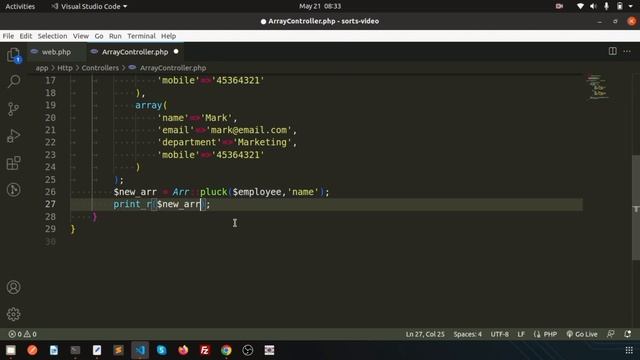Screen dimensions: 640x360
Task: Click 'Controllers' breadcrumb segment
Action: 100,68
